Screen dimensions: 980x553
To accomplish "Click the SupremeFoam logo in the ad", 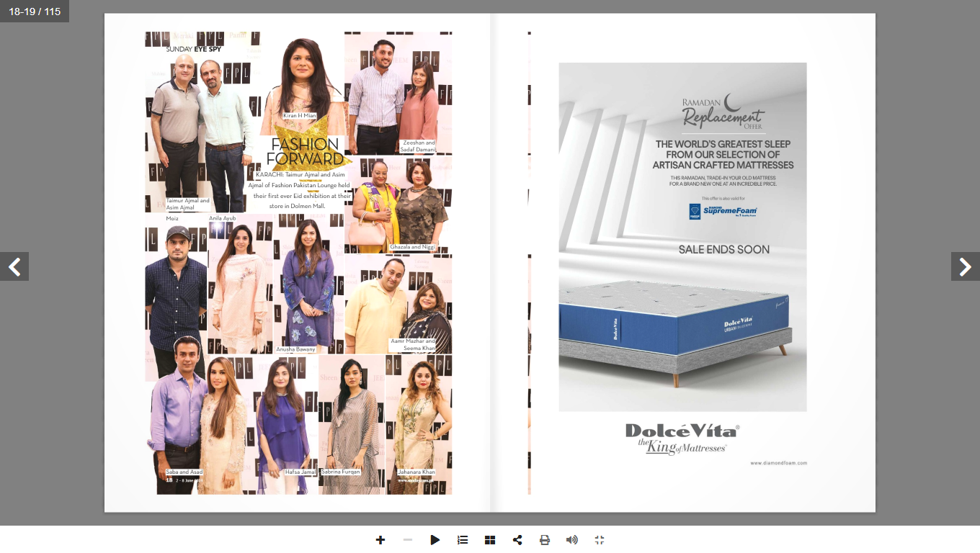I will point(723,211).
